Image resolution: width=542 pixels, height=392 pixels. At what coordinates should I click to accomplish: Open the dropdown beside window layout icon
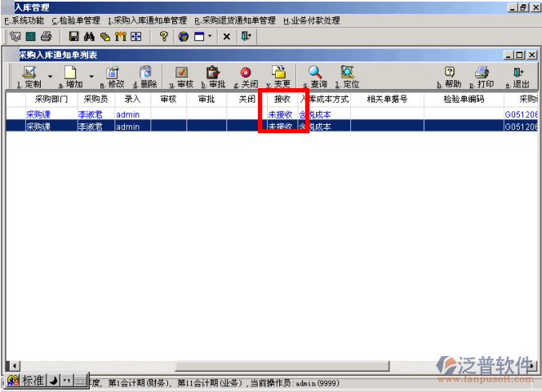pyautogui.click(x=210, y=36)
